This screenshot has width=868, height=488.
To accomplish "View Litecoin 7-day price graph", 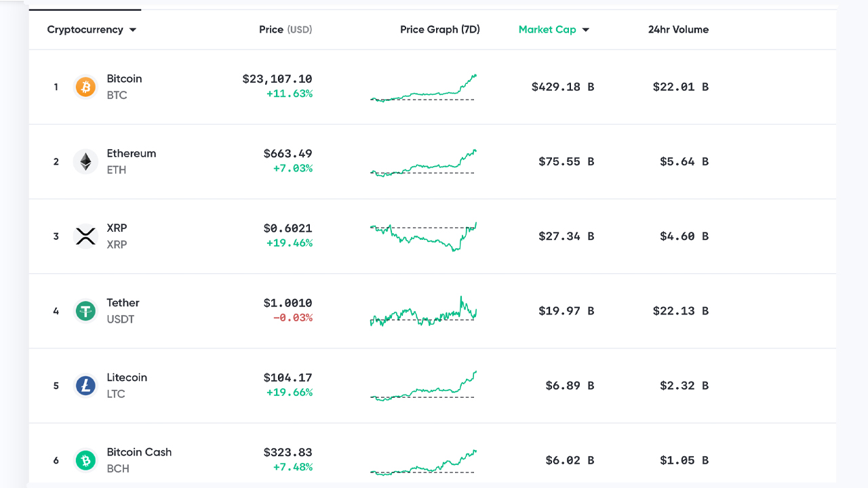I will pyautogui.click(x=424, y=386).
